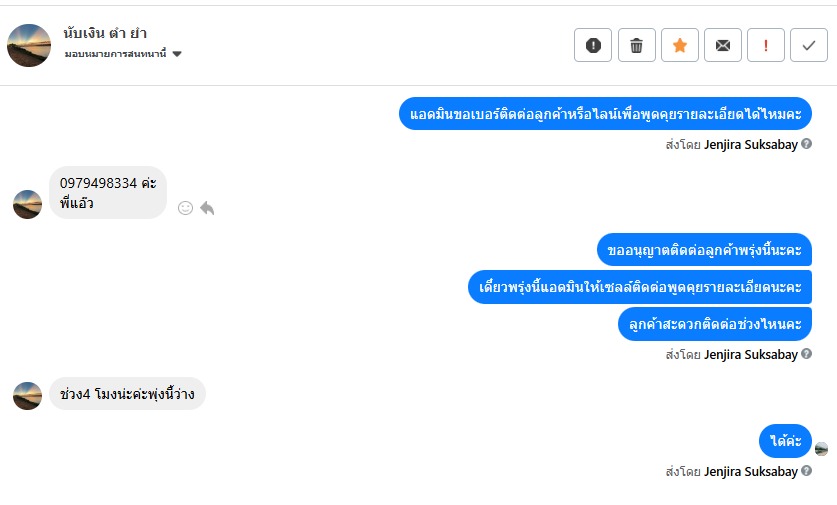837x505 pixels.
Task: Click the small seen-by avatar next to ได้ค่ะ
Action: (821, 449)
